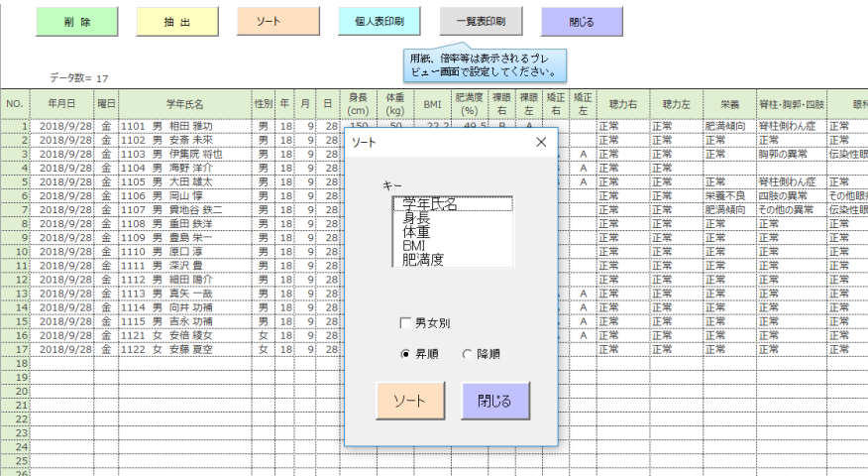Enable the 男女別 checkbox
This screenshot has width=868, height=476.
pos(405,322)
